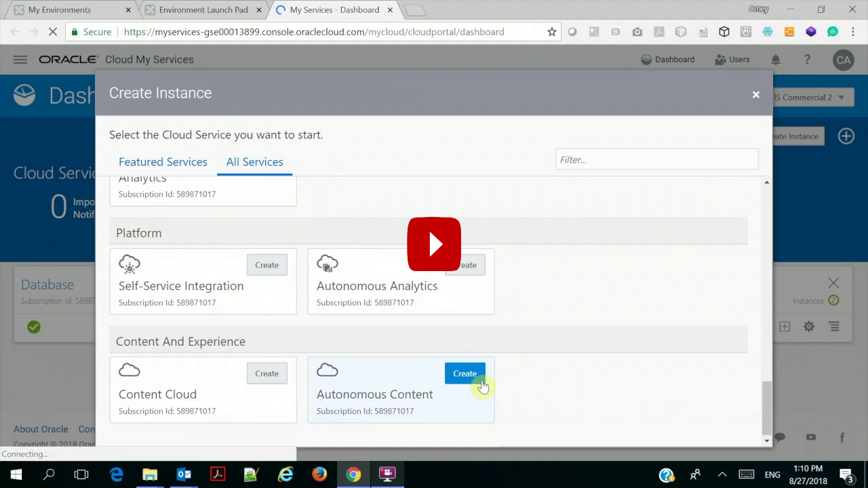Grab the dialog's vertical scrollbar thumb
The image size is (868, 488).
click(x=767, y=407)
